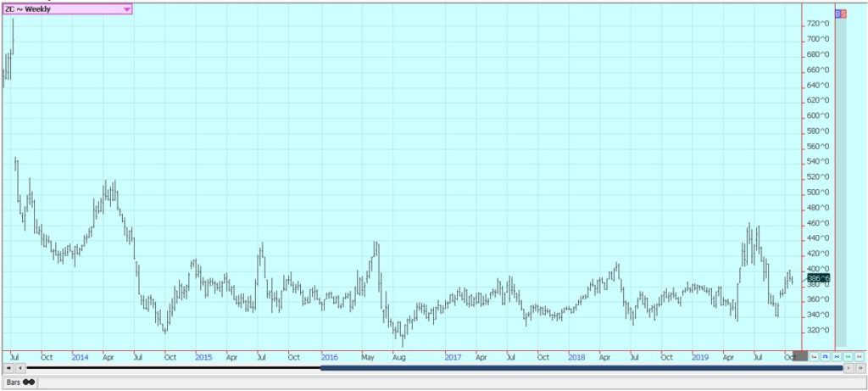
Task: Click the 500^0 price axis label
Action: (818, 193)
